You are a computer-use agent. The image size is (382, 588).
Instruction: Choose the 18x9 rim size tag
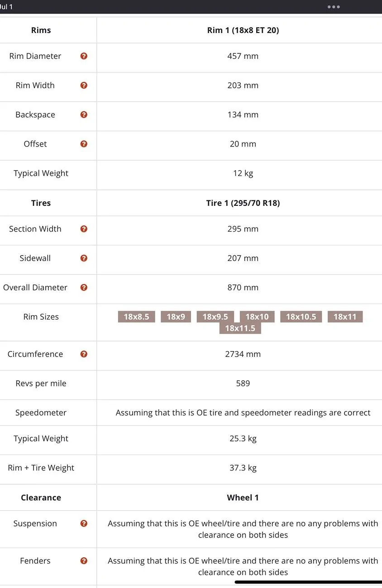[176, 317]
